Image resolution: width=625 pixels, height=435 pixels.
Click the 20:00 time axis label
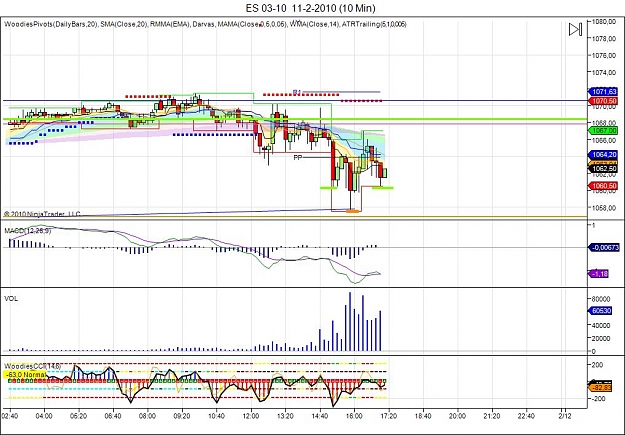pos(457,416)
